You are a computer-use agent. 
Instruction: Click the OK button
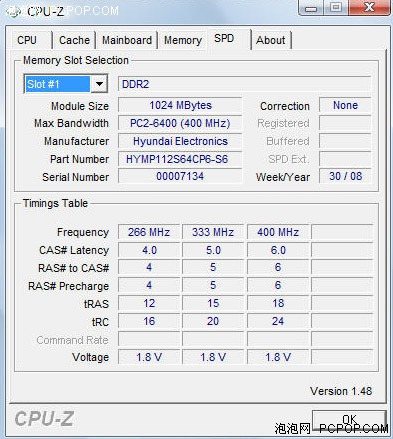click(349, 420)
